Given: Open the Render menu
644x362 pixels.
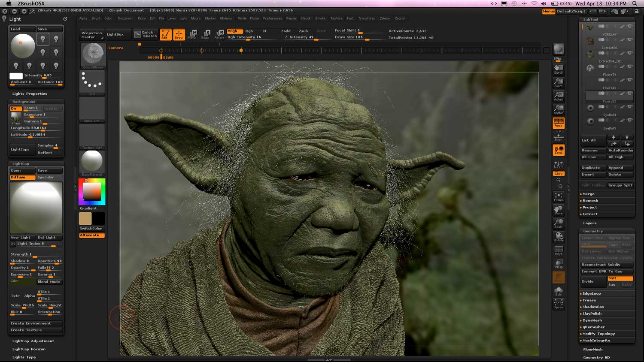Looking at the screenshot, I should coord(292,18).
